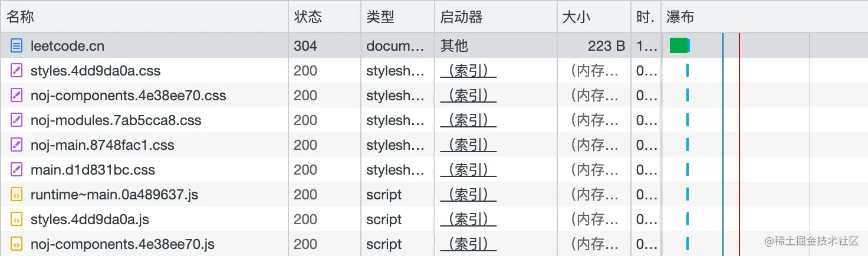Screen dimensions: 868x256
Task: Click the 其他 initiator cell for leetcode.cn
Action: coord(454,45)
